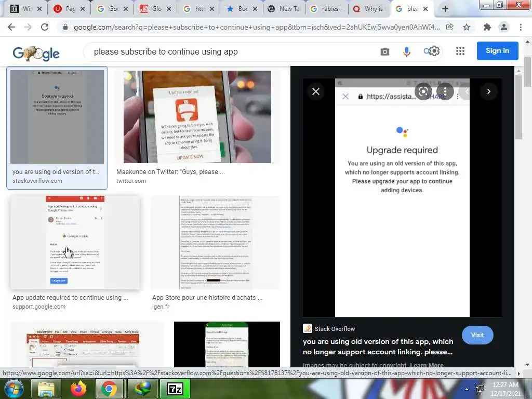Screen dimensions: 532x399
Task: Open Google apps grid
Action: 460,51
